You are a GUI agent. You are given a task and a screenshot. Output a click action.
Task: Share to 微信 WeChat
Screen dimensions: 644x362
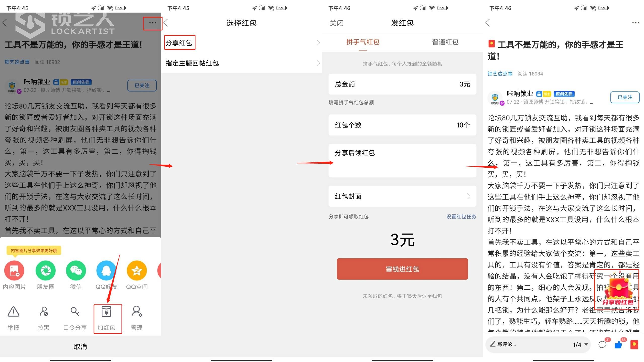pos(76,275)
